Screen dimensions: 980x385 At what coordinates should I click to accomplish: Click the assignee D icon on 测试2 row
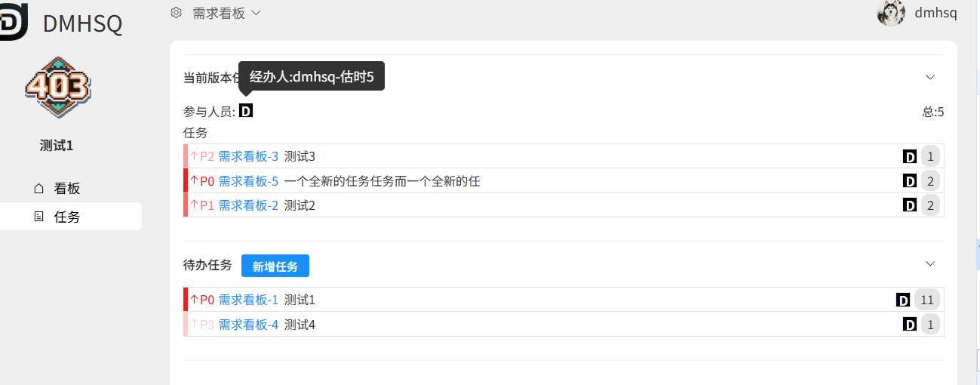[x=910, y=205]
